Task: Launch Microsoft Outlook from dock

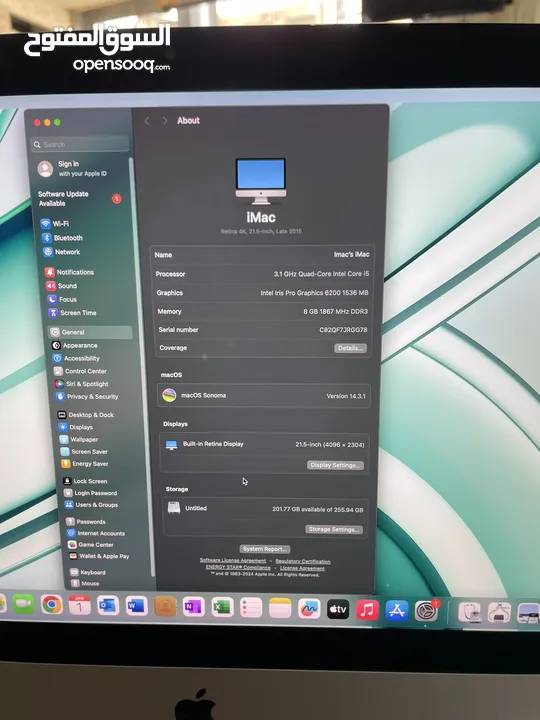Action: (x=108, y=606)
